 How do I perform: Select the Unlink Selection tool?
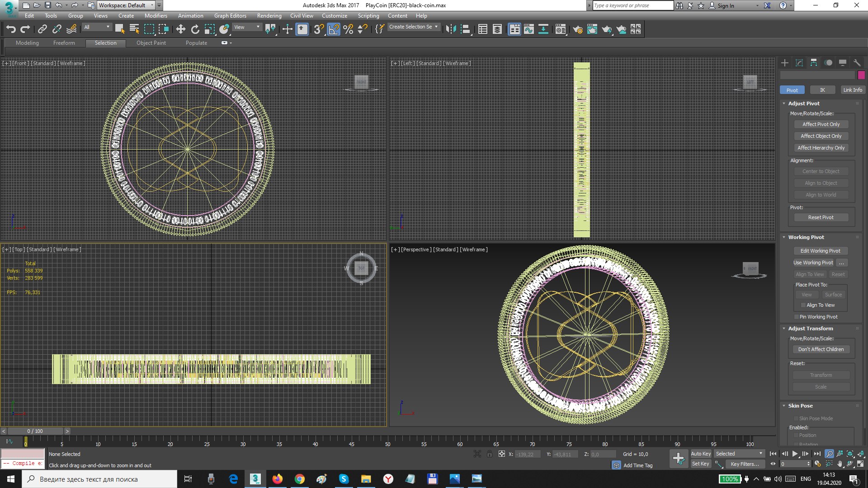pos(57,29)
